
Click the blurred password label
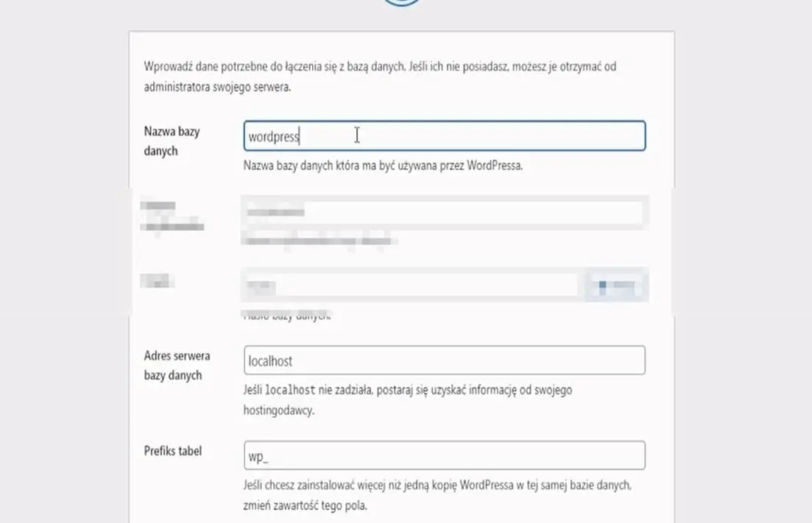click(154, 282)
